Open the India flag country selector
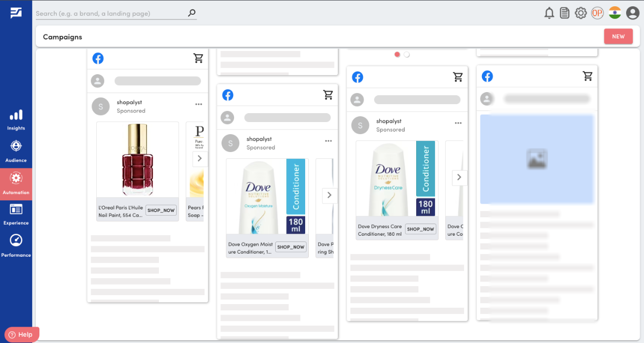644x343 pixels. point(615,13)
